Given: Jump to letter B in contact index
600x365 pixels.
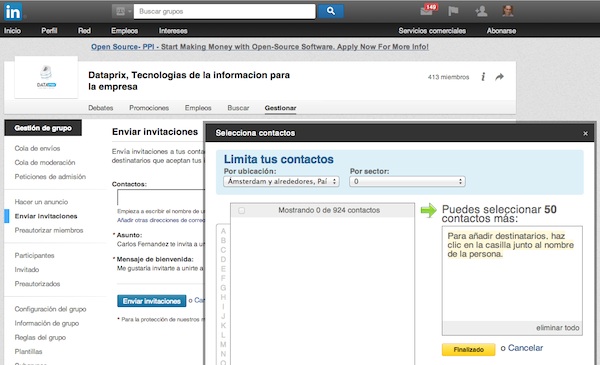Looking at the screenshot, I should pyautogui.click(x=223, y=241).
